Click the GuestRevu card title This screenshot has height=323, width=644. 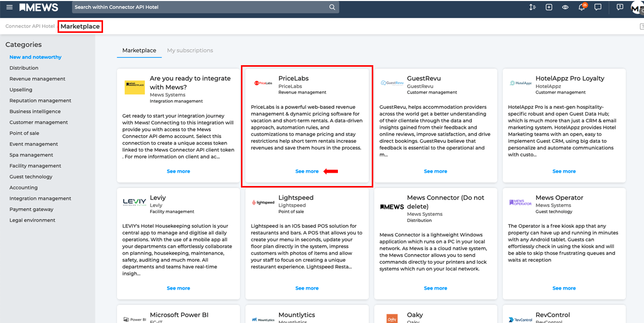pyautogui.click(x=424, y=78)
